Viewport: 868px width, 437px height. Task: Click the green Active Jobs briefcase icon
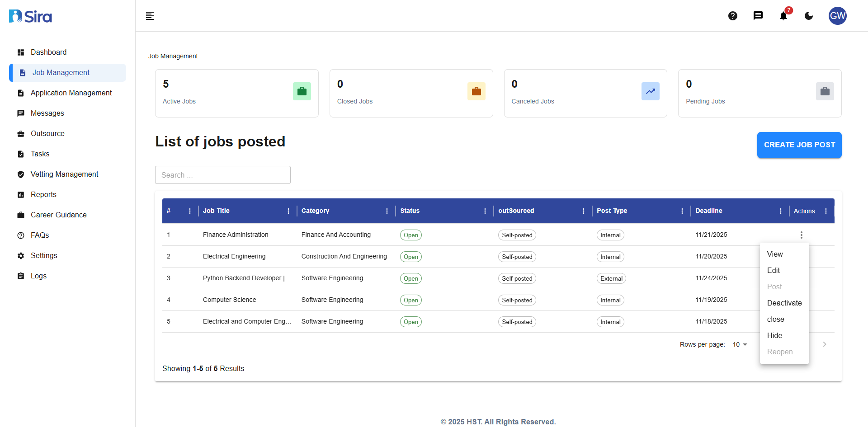tap(302, 91)
